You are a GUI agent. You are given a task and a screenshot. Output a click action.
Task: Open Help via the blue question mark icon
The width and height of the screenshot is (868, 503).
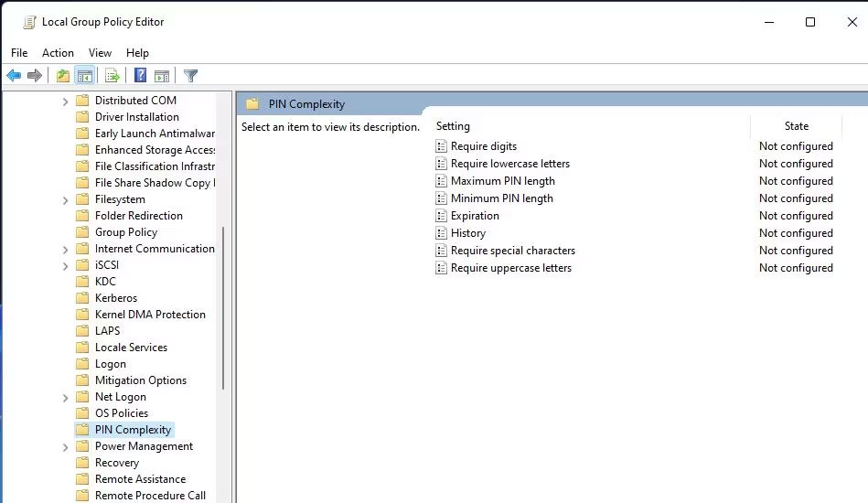[141, 76]
